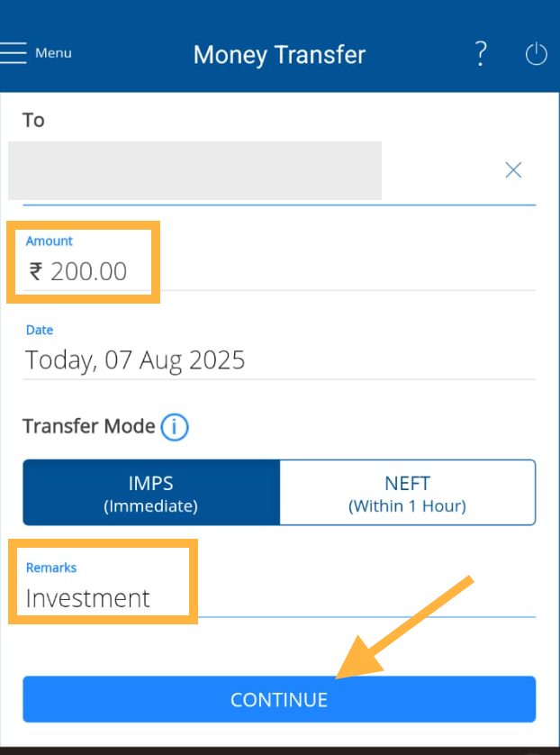Open Transfer Mode info icon

coord(175,427)
